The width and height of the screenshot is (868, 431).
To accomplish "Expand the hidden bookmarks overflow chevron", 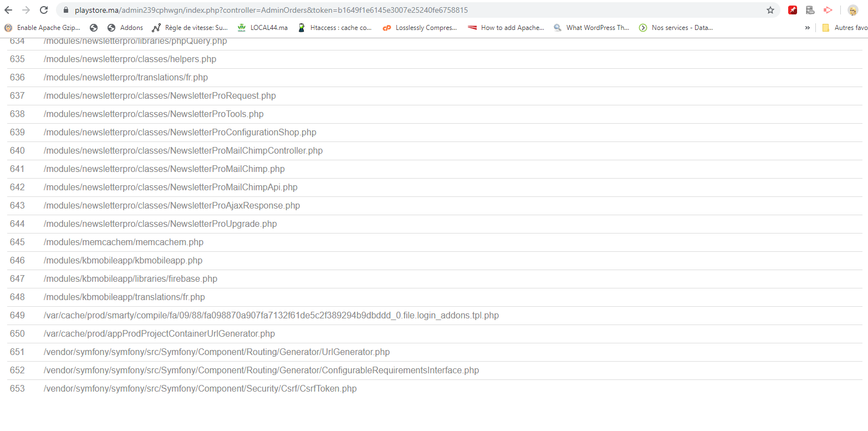I will (x=808, y=27).
